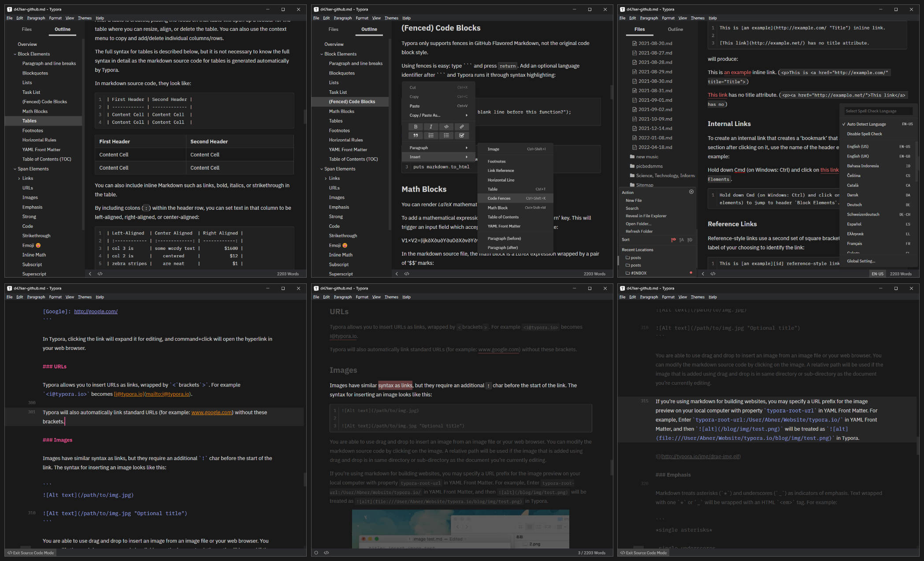
Task: Toggle source code icon in bottom-middle window
Action: point(327,553)
